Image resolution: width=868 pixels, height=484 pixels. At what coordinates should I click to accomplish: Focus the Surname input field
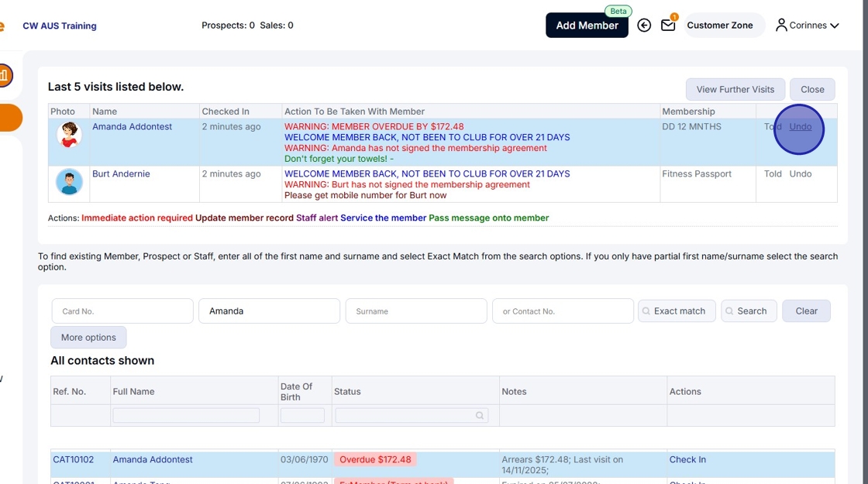(416, 311)
